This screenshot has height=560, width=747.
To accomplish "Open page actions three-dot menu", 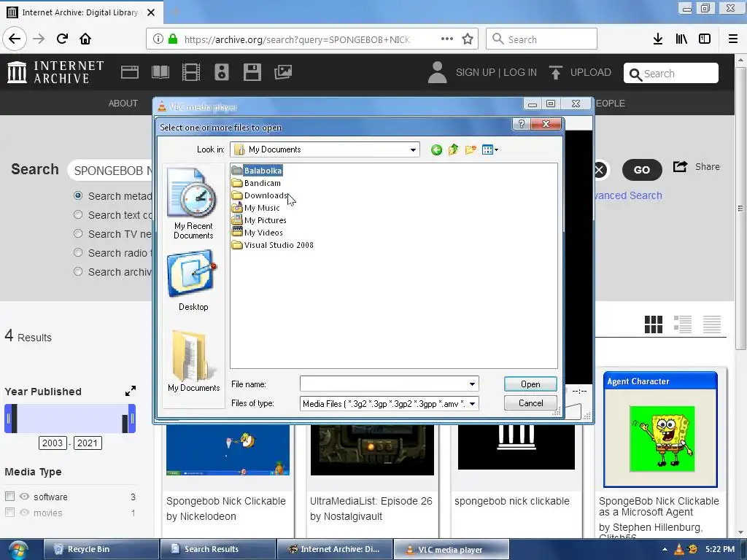I will (x=447, y=39).
